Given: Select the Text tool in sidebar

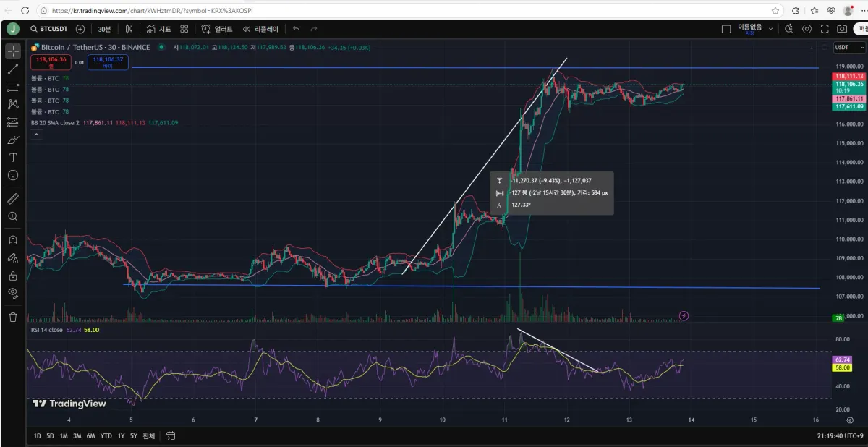Looking at the screenshot, I should (x=13, y=157).
